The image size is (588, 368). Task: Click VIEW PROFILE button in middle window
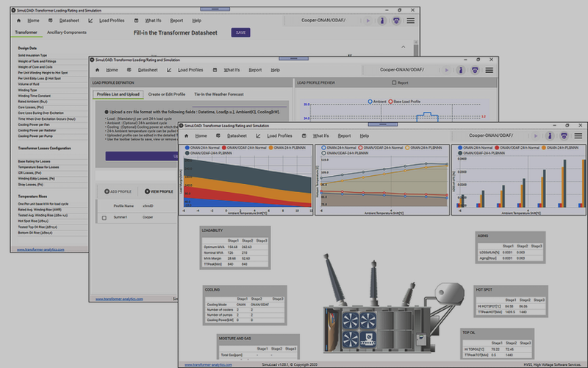tap(159, 191)
